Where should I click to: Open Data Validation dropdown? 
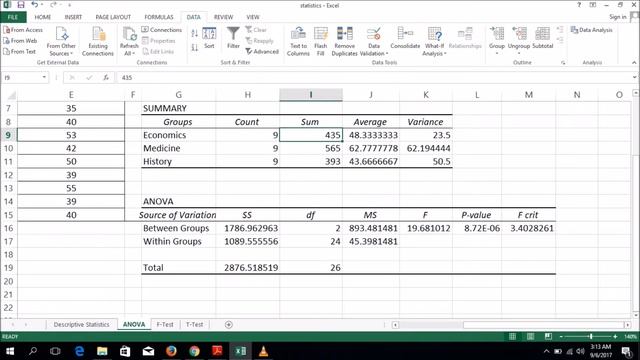click(x=374, y=41)
